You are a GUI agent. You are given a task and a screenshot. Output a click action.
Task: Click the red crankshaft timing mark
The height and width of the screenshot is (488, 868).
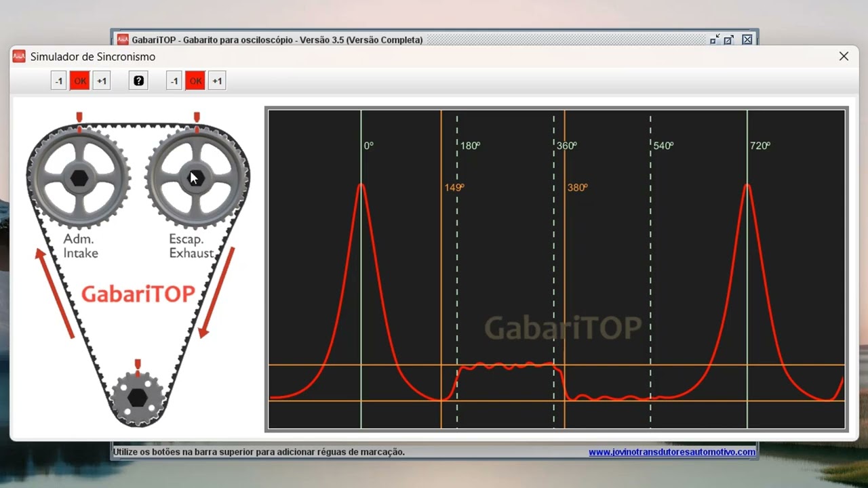(138, 364)
